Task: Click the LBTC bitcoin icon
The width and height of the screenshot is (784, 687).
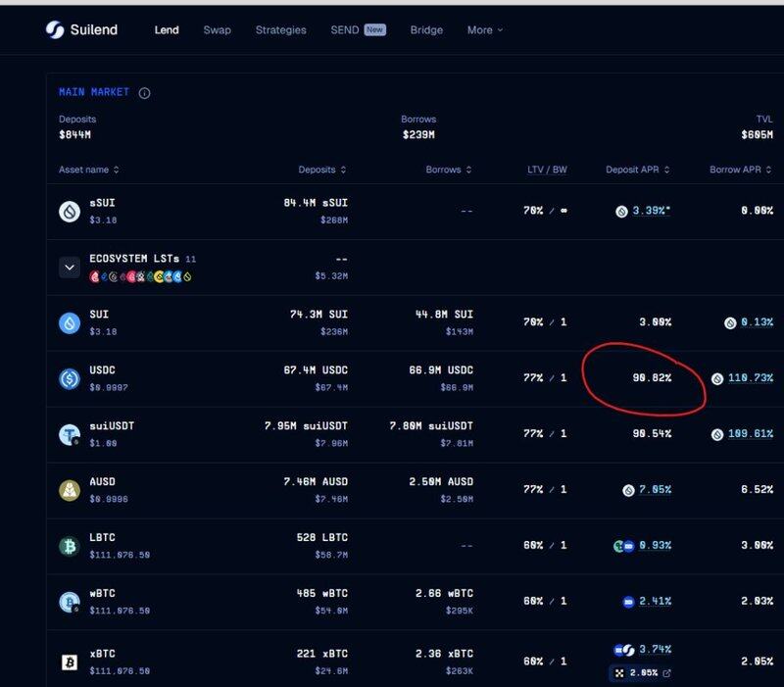Action: click(x=70, y=546)
